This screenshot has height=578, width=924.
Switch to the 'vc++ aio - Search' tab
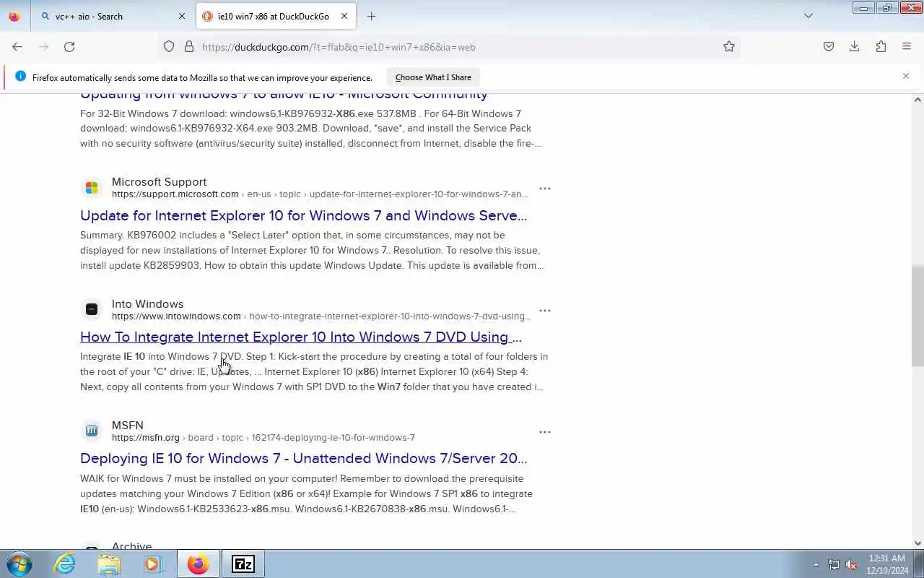[x=113, y=16]
